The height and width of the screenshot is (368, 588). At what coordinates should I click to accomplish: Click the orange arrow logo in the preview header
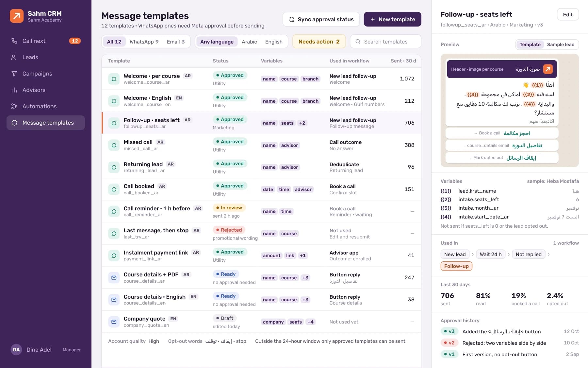(548, 69)
